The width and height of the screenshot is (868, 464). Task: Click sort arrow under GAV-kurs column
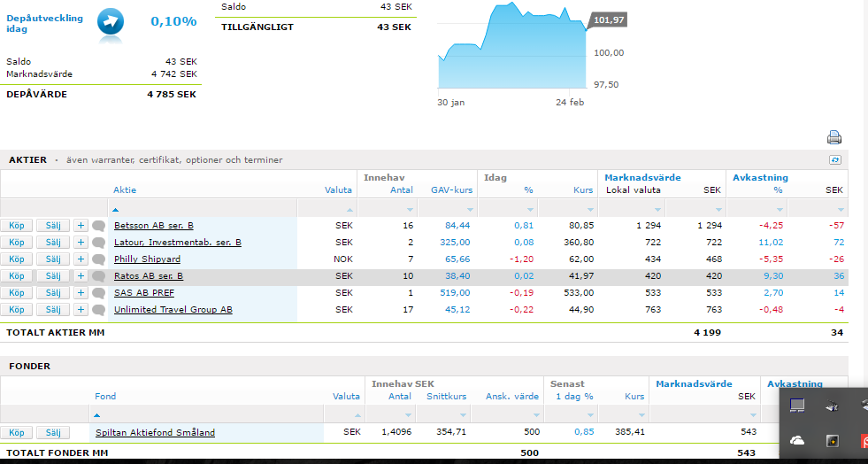coord(470,210)
